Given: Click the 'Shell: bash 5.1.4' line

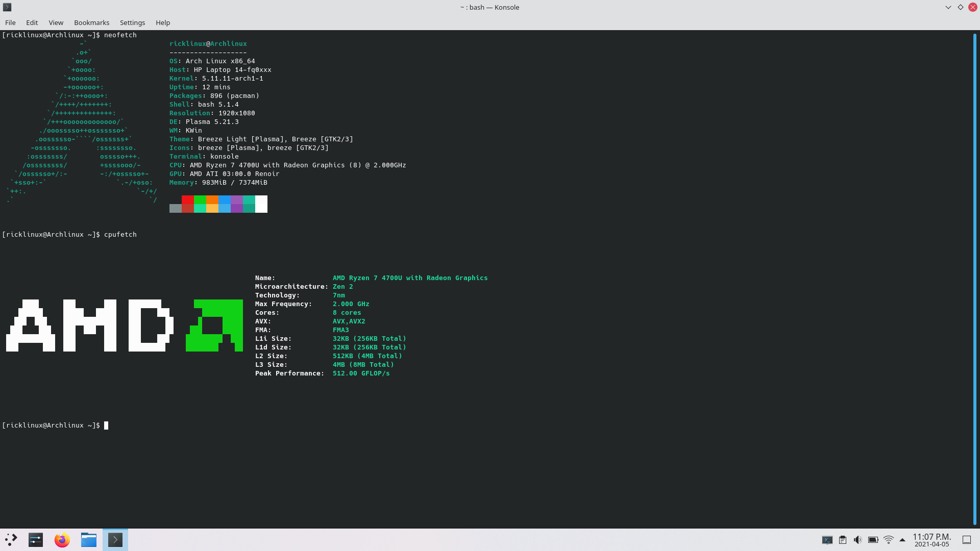Looking at the screenshot, I should [204, 105].
